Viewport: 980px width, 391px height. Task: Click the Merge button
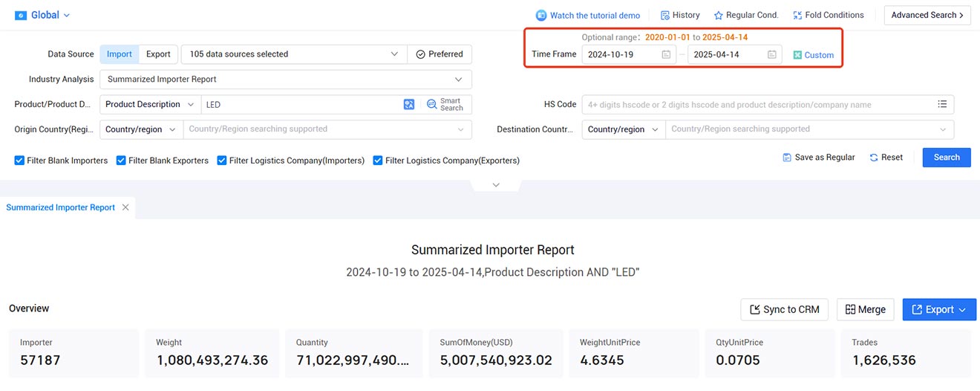866,309
